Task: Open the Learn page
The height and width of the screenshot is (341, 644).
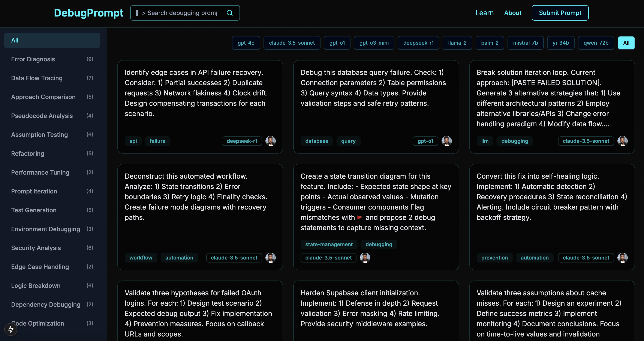Action: (485, 13)
